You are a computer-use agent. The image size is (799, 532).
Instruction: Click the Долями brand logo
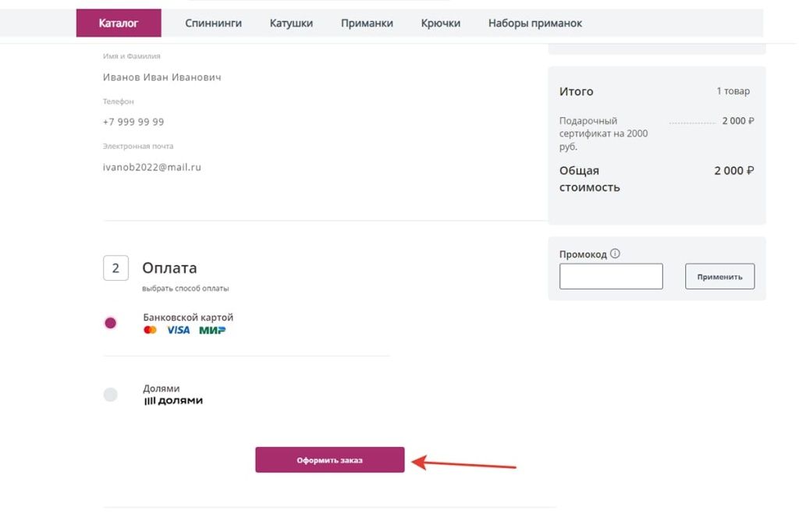click(173, 401)
